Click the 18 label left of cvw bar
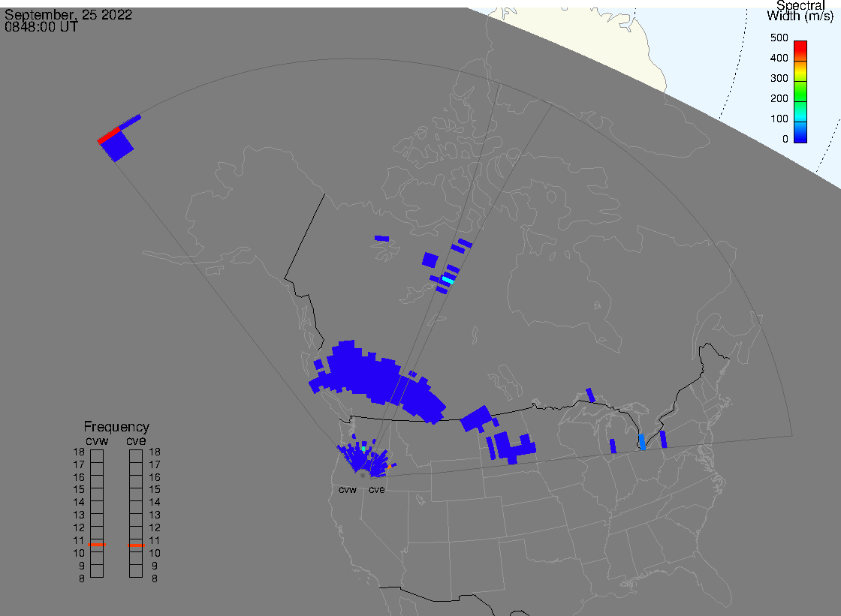 pyautogui.click(x=79, y=452)
